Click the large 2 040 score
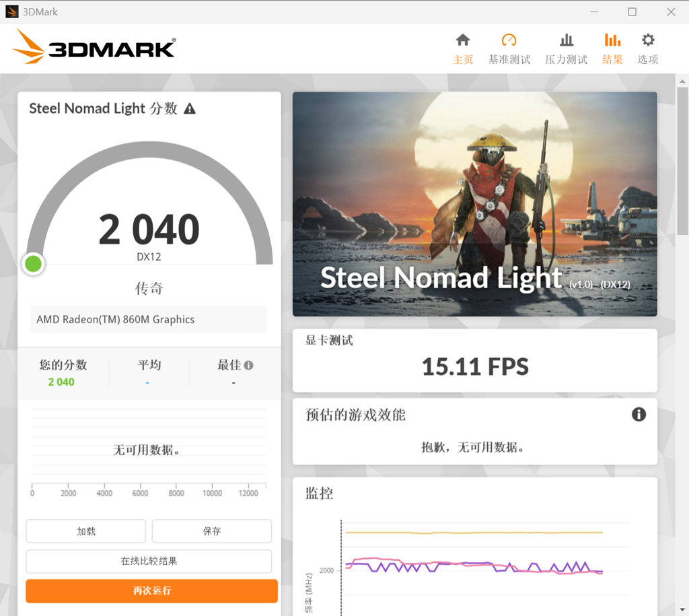This screenshot has height=616, width=689. click(149, 229)
